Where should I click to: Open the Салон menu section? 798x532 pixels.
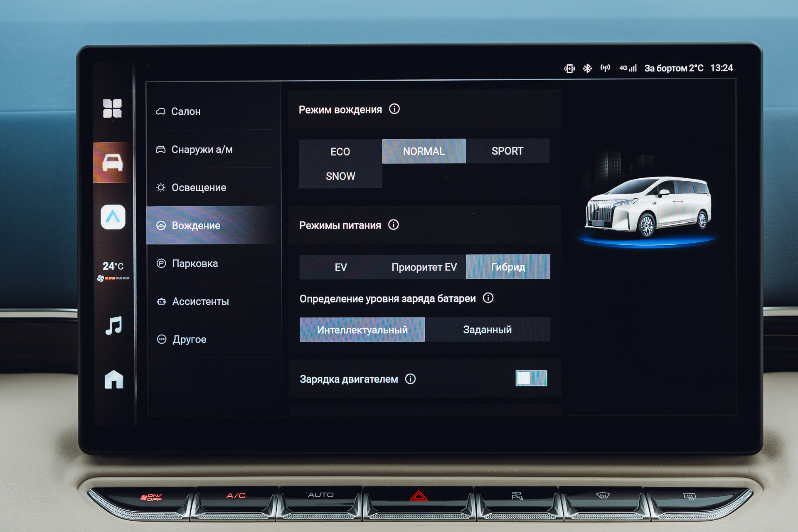(186, 111)
